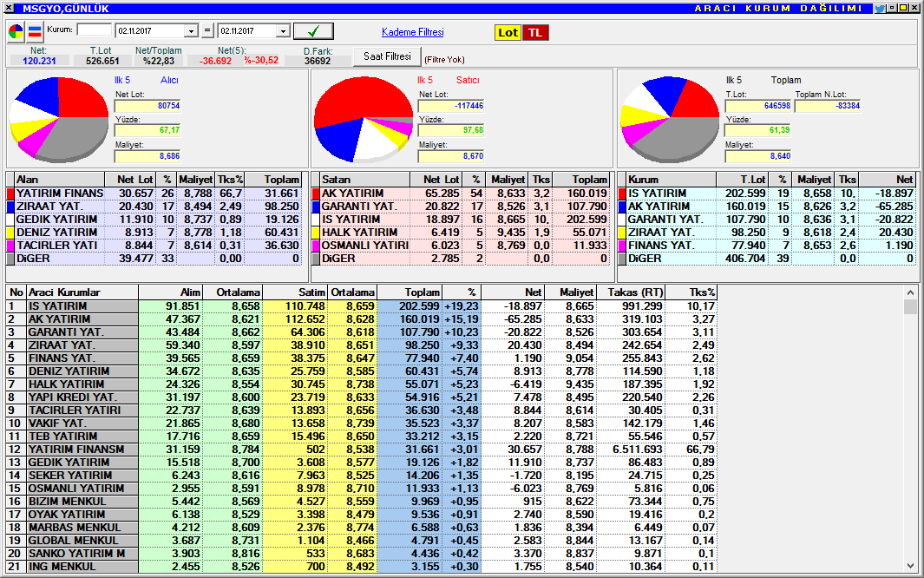The height and width of the screenshot is (578, 924).
Task: Confirm dates with the green checkmark button
Action: 313,31
